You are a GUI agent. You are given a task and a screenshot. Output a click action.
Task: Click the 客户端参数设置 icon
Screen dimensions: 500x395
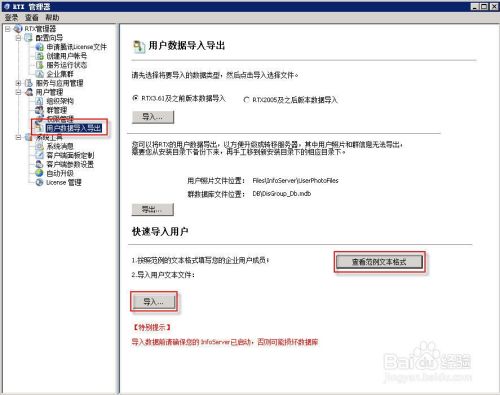[39, 164]
